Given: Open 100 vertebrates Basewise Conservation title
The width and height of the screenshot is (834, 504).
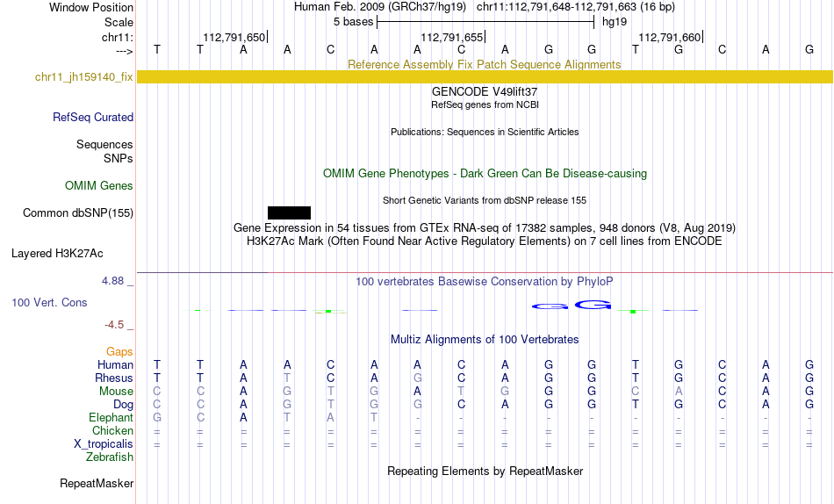Looking at the screenshot, I should (x=485, y=282).
